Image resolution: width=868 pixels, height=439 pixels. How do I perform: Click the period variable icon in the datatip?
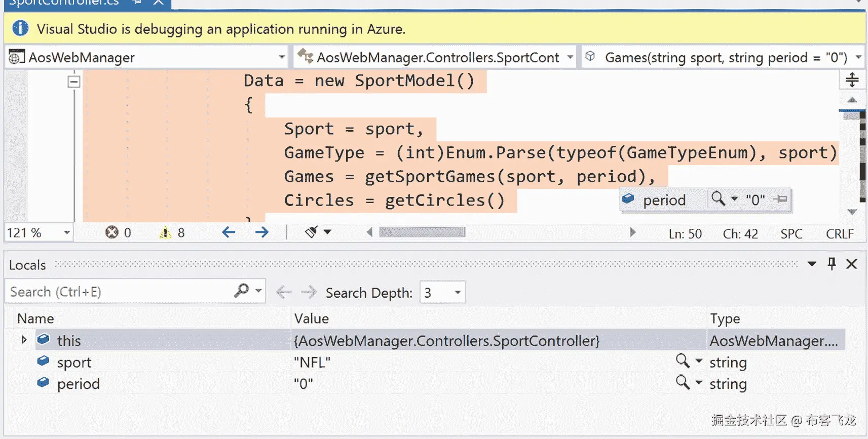tap(628, 198)
